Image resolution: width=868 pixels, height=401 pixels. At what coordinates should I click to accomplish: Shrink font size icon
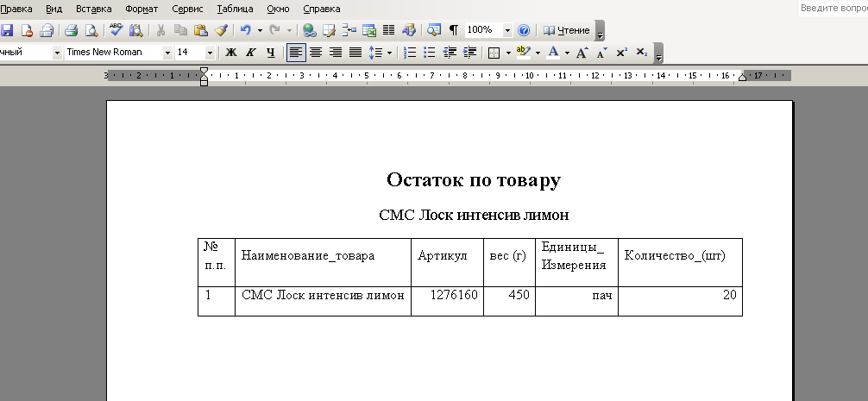coord(601,53)
